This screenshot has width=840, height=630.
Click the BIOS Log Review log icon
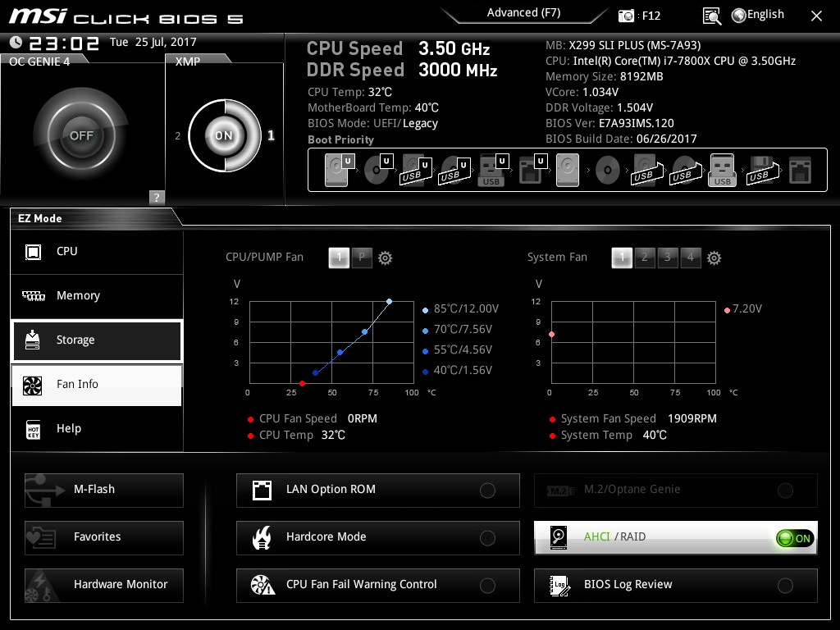(559, 585)
